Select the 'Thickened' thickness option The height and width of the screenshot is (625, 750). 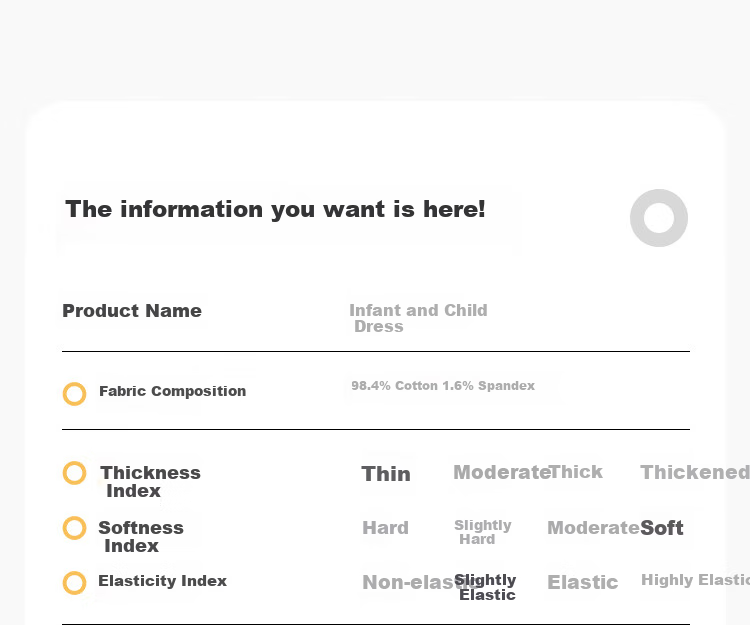click(x=695, y=472)
